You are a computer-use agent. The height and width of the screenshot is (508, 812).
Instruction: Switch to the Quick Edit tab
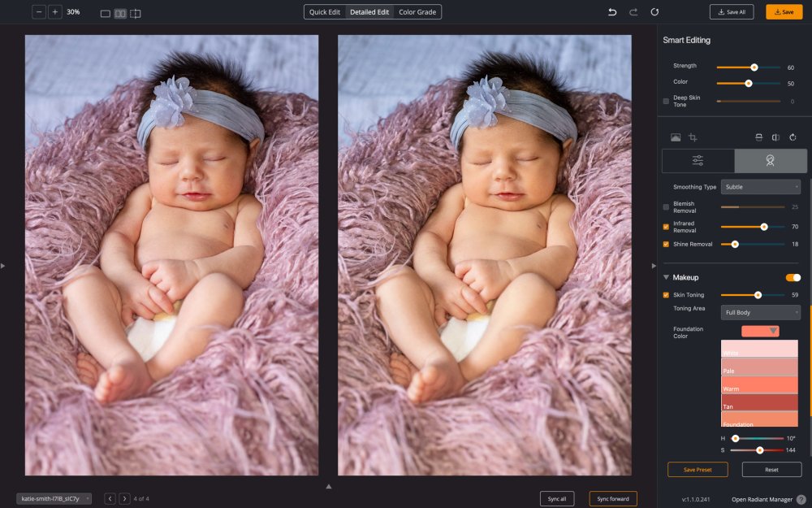point(324,12)
